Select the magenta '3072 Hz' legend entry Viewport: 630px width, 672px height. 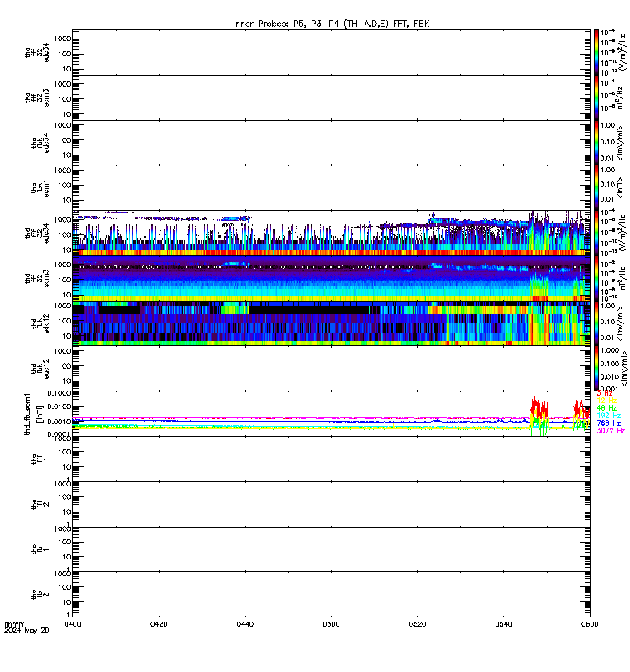[x=611, y=431]
